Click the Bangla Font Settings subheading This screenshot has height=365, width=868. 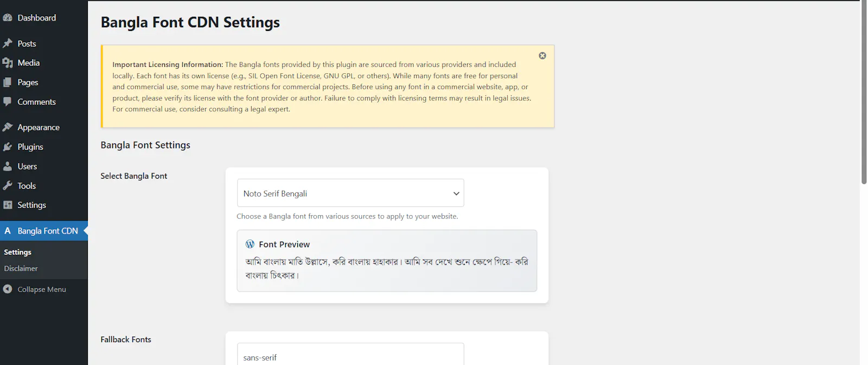pos(145,145)
